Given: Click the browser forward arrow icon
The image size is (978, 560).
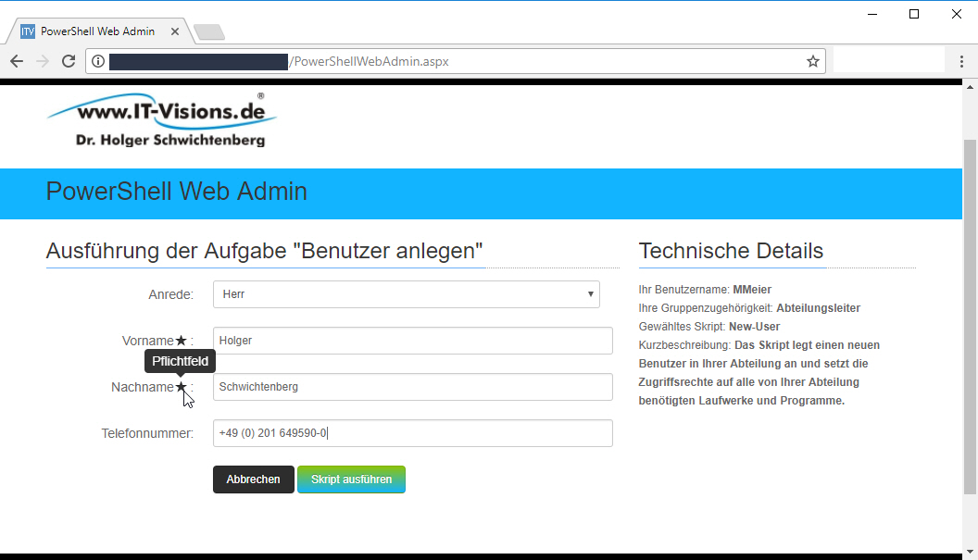Looking at the screenshot, I should click(42, 61).
